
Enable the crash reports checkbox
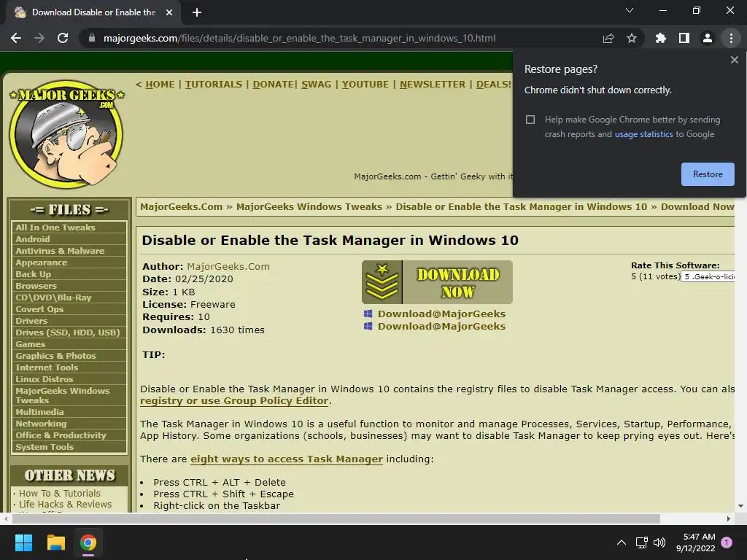530,120
